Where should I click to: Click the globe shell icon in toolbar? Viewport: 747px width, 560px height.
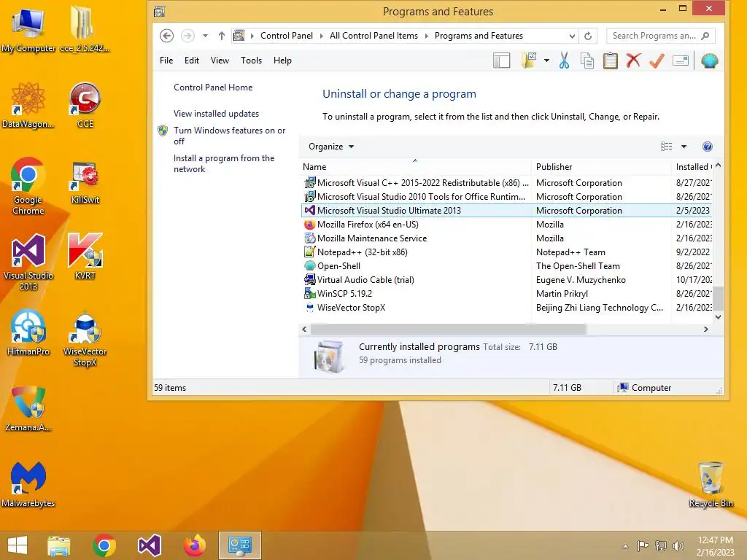(x=709, y=61)
